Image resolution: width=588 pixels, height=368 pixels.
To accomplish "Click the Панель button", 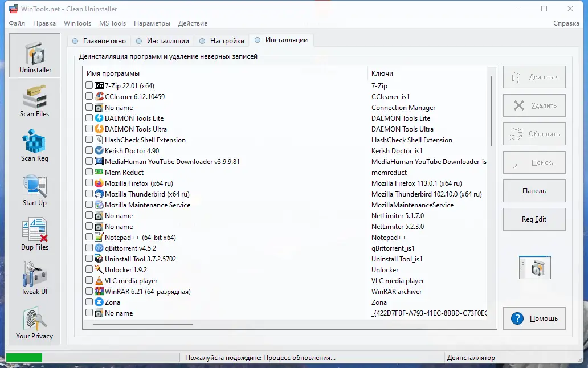I will 534,191.
